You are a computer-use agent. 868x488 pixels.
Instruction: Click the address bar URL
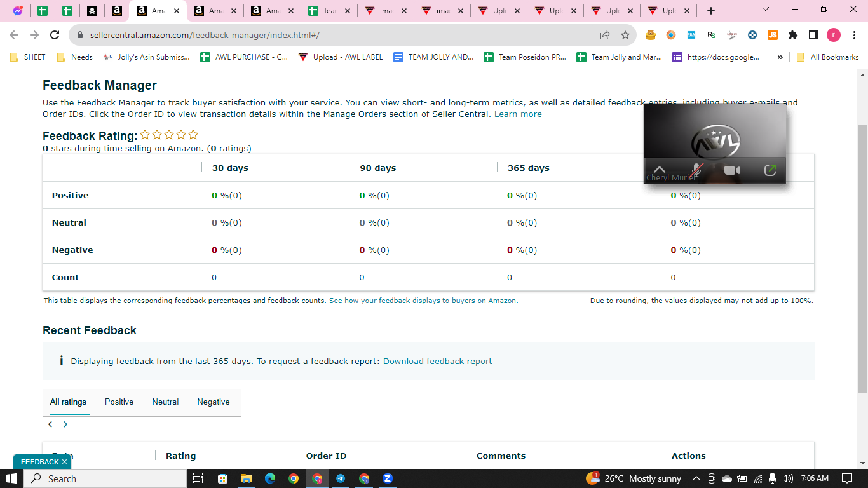[x=203, y=36]
